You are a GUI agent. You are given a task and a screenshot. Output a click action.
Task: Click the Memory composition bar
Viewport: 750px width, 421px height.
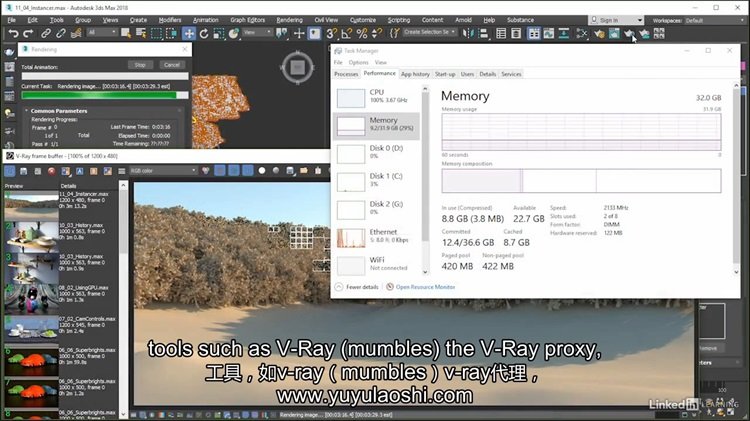(581, 180)
